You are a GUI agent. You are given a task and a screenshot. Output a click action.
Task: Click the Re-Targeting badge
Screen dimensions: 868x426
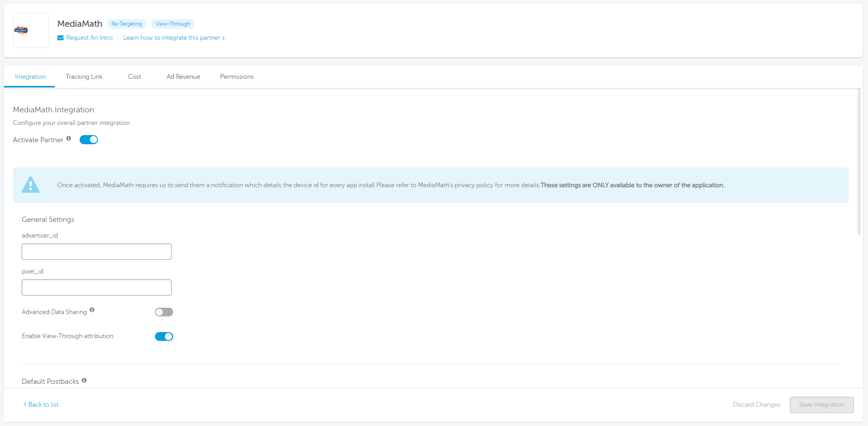coord(127,24)
